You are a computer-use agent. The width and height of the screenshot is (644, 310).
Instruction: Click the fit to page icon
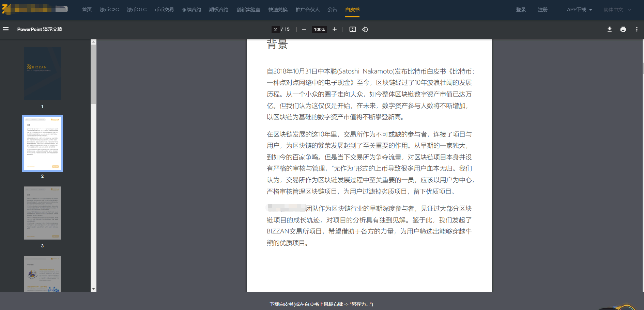pyautogui.click(x=353, y=29)
